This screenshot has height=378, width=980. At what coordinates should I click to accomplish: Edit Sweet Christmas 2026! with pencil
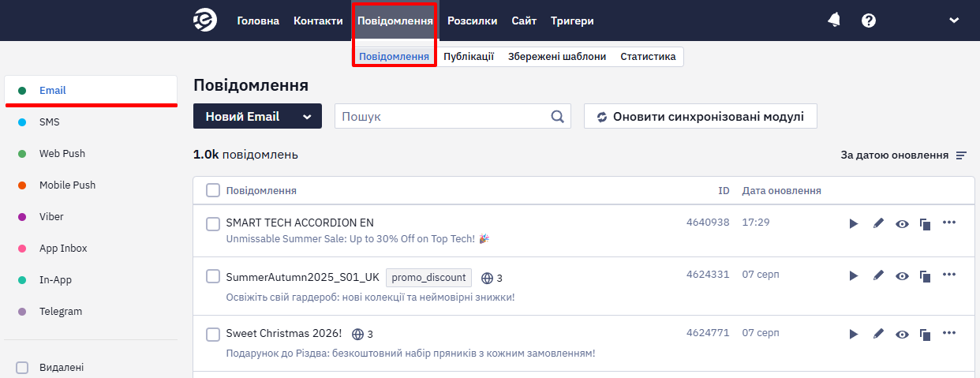point(878,334)
